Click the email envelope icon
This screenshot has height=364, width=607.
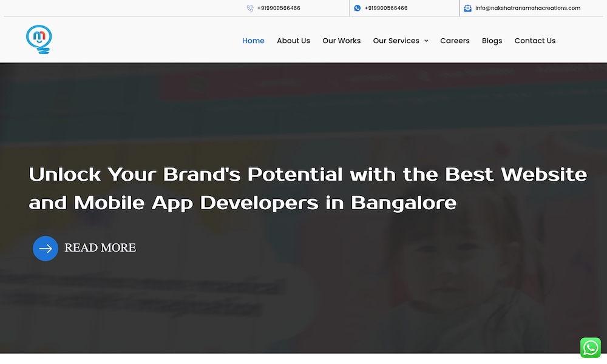pyautogui.click(x=467, y=8)
